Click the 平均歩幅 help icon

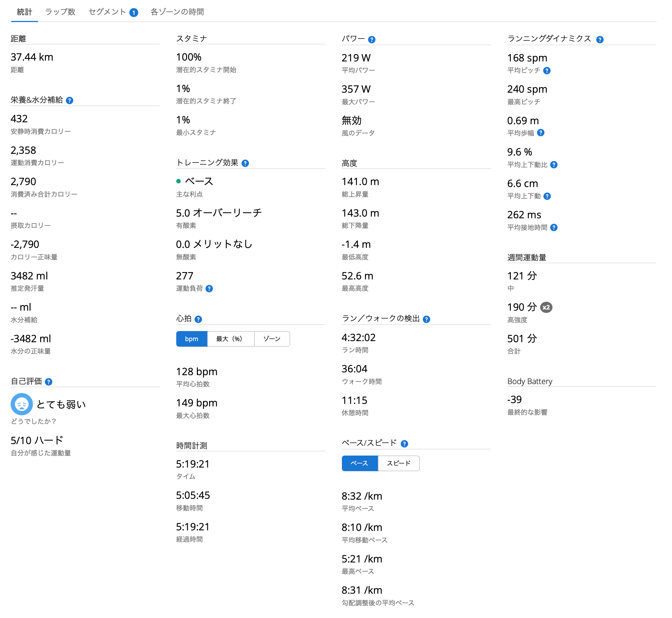tap(540, 133)
